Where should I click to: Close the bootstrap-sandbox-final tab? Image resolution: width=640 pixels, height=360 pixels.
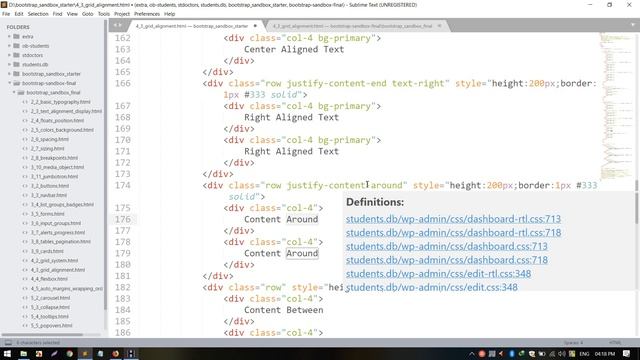click(439, 26)
